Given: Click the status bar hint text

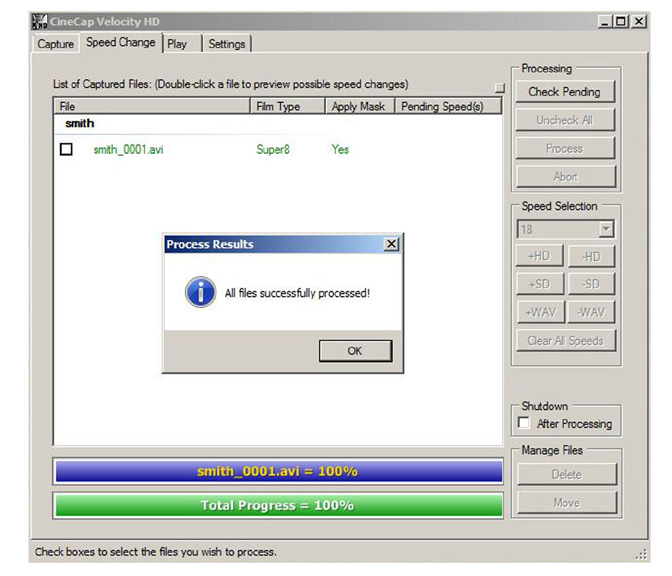Looking at the screenshot, I should (x=156, y=552).
